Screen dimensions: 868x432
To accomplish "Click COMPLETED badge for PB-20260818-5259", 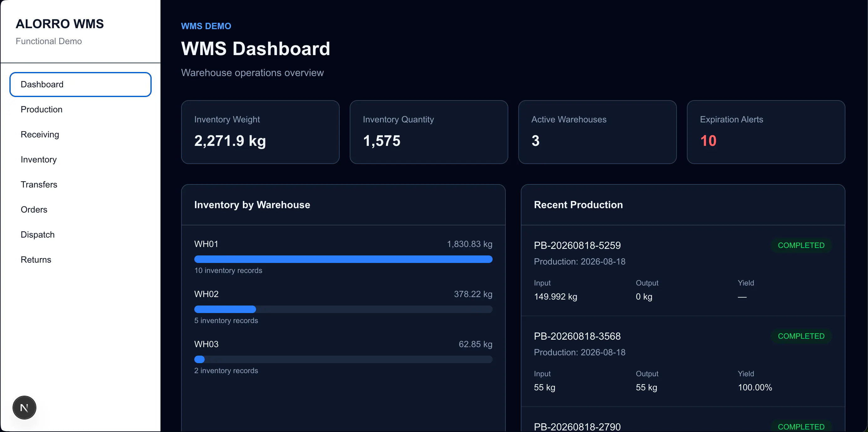I will 801,245.
